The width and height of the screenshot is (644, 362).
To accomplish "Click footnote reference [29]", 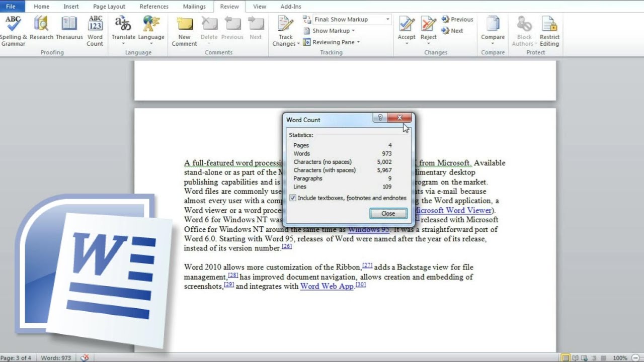I will point(229,285).
